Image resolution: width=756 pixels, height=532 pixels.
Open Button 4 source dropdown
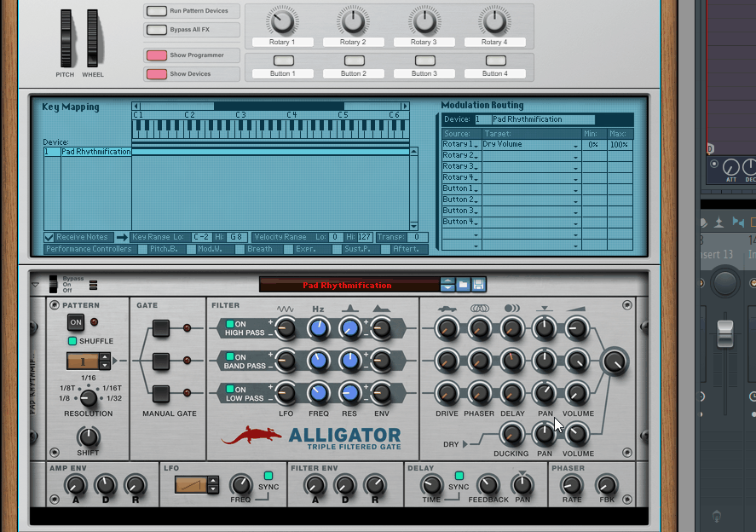coord(461,222)
